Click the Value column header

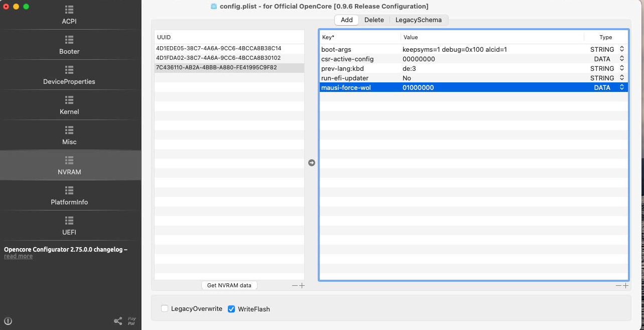pyautogui.click(x=492, y=37)
